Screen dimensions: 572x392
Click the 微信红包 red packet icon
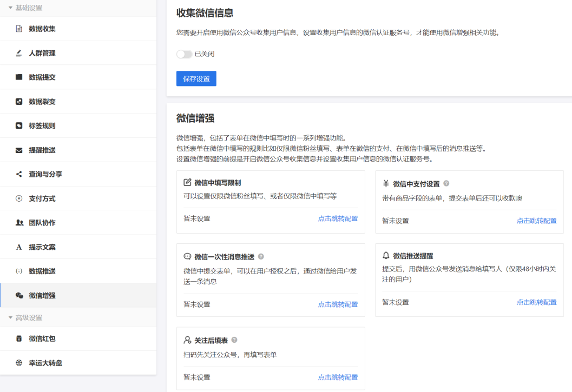point(19,339)
